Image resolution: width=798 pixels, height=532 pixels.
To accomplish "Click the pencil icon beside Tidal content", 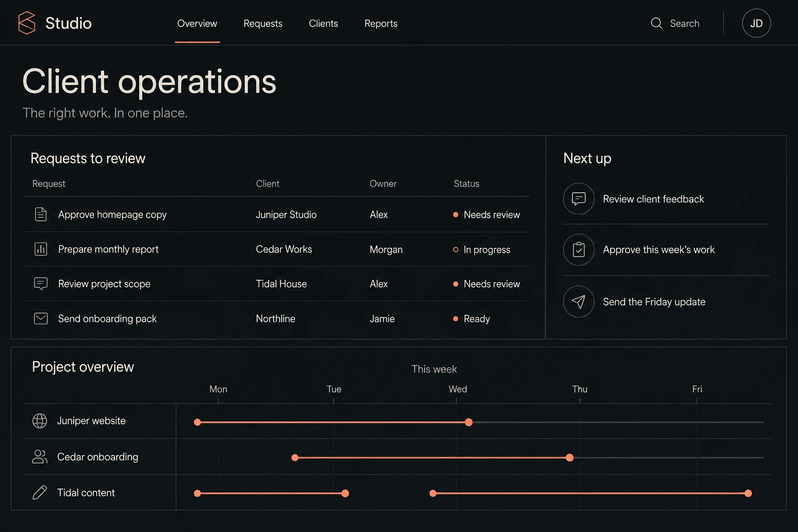I will tap(39, 493).
